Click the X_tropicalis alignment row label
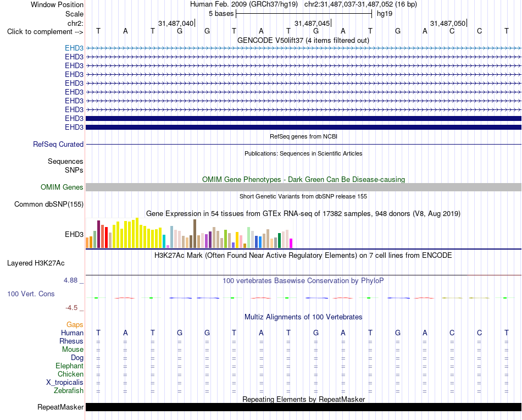Screen dimensions: 522x420 (x=65, y=383)
